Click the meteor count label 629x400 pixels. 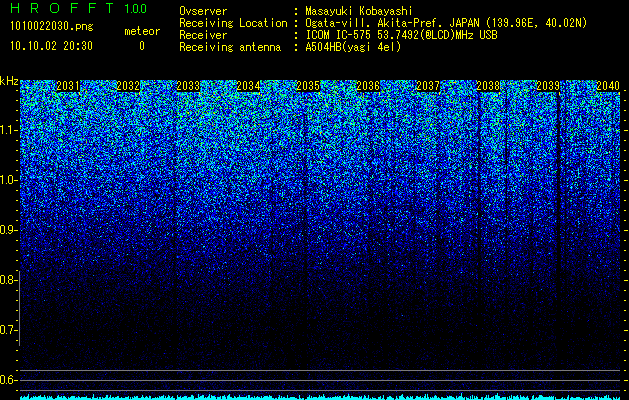pyautogui.click(x=142, y=31)
